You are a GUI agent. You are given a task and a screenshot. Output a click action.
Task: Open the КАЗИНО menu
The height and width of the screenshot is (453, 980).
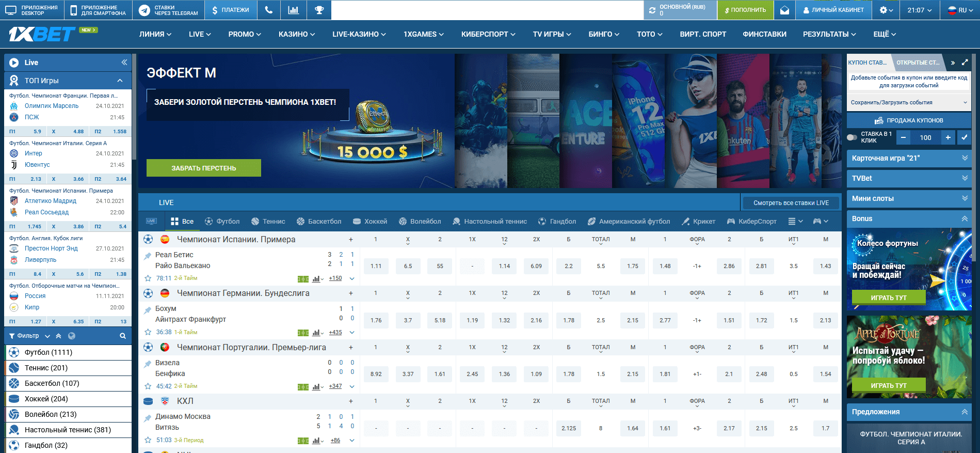[x=297, y=34]
